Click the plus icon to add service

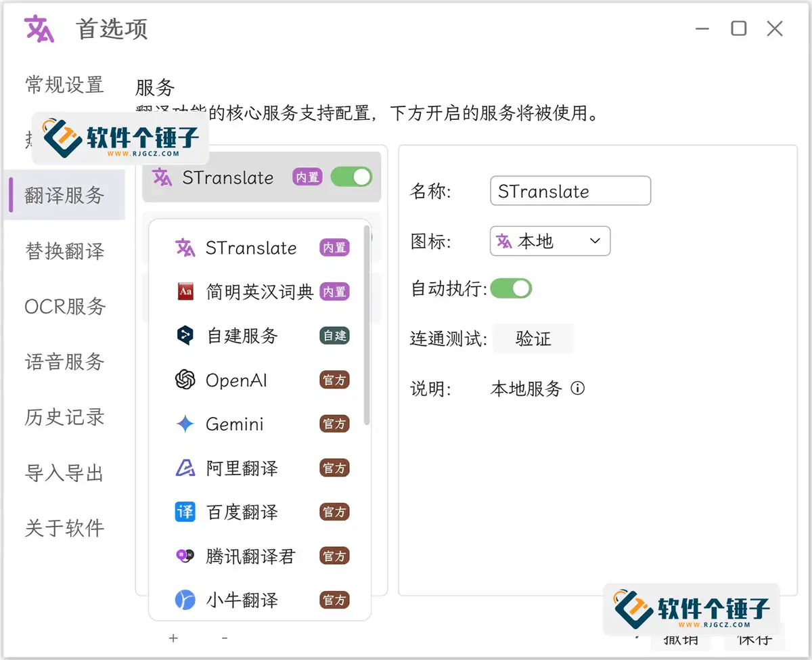click(173, 638)
